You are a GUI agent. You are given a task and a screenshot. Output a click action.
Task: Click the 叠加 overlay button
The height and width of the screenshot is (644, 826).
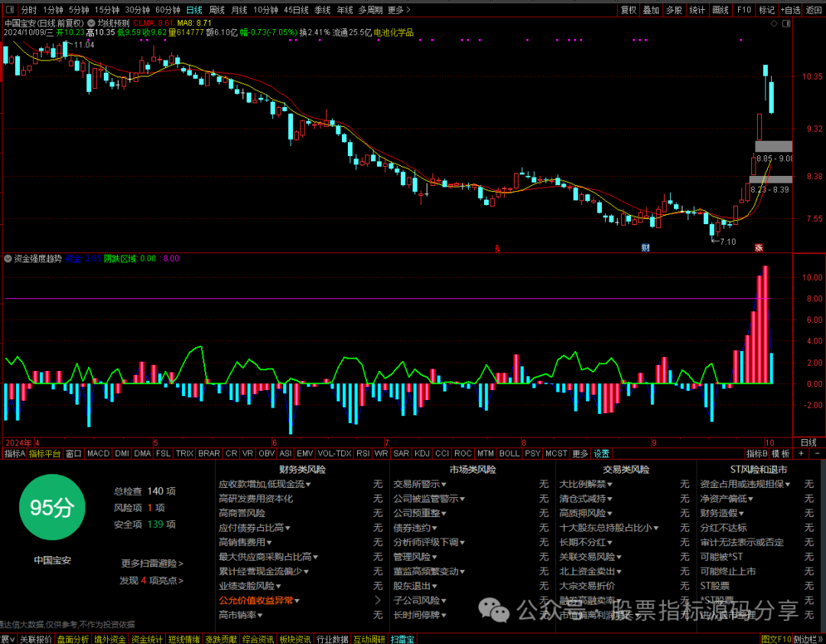[651, 10]
